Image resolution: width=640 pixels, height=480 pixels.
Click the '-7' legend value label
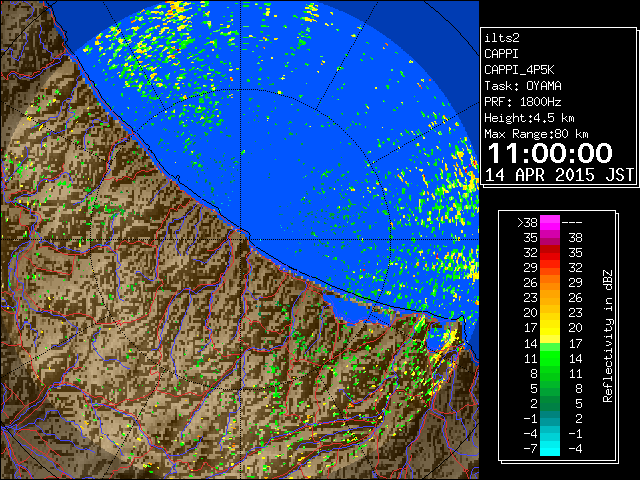(x=530, y=449)
